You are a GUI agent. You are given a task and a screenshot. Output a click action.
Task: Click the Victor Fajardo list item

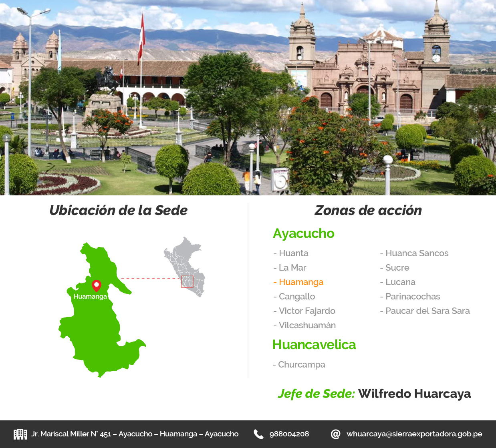point(304,311)
